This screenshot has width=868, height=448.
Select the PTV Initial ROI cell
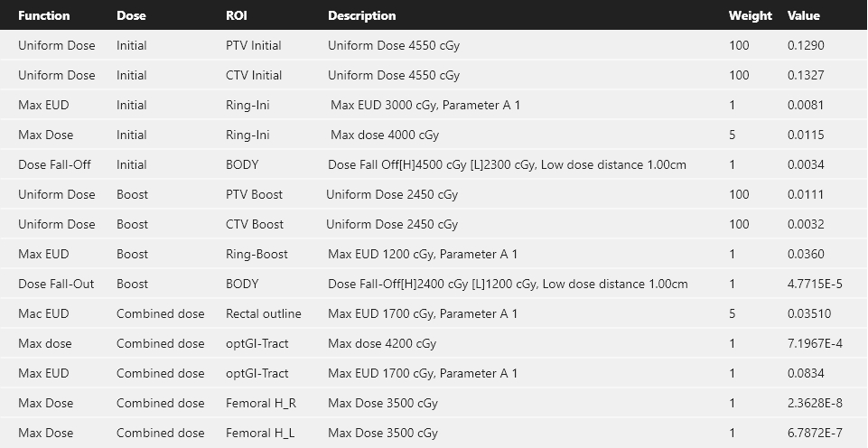pyautogui.click(x=253, y=45)
